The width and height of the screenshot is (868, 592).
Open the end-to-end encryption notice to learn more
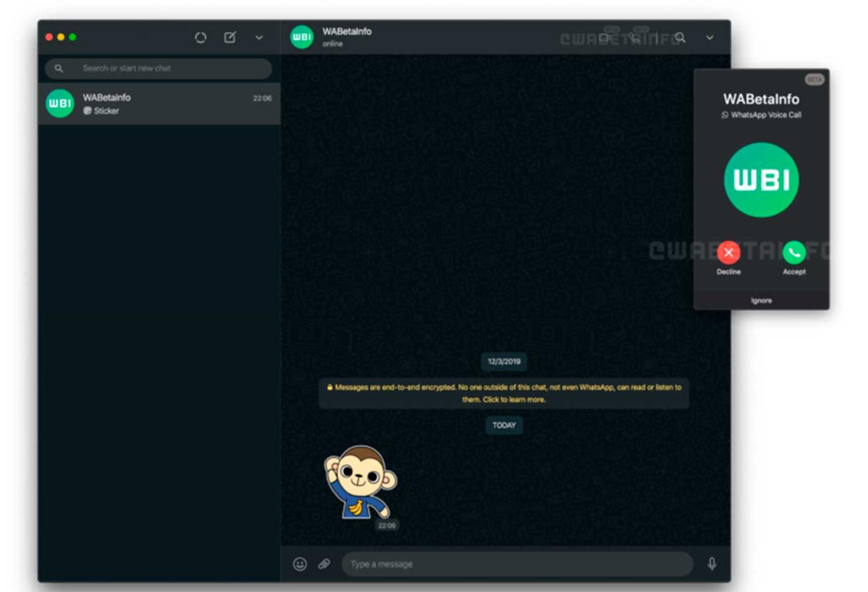(504, 393)
